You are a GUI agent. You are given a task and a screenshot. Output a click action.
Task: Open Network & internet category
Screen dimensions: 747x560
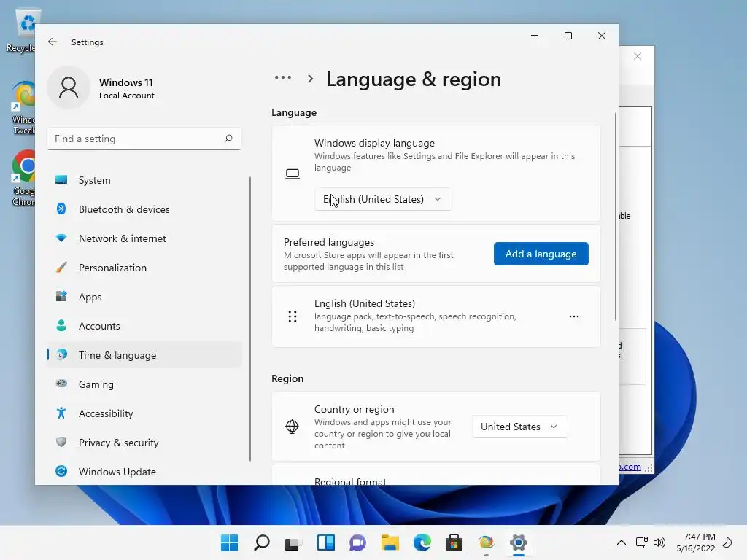pyautogui.click(x=144, y=238)
